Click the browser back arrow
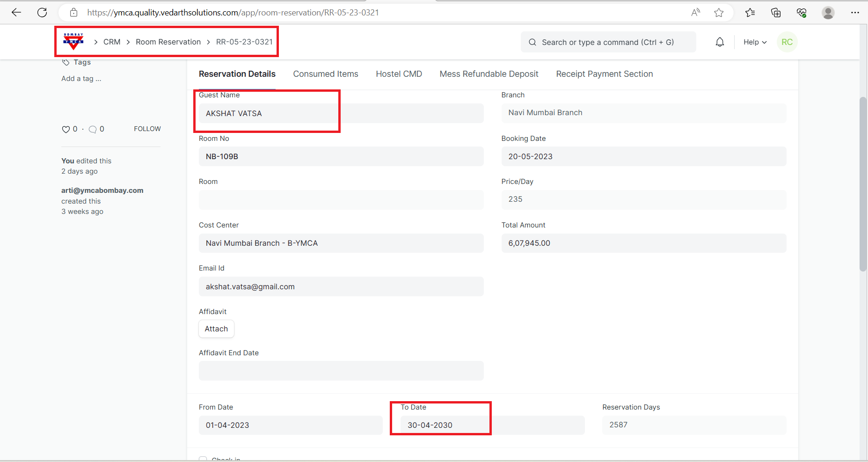The image size is (868, 462). click(16, 13)
